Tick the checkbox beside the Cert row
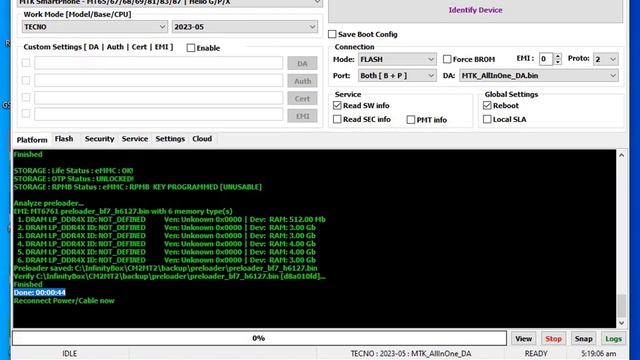The width and height of the screenshot is (640, 360). pos(26,98)
